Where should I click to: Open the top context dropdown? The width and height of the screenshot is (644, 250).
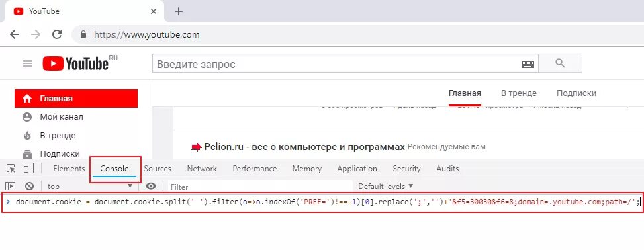click(90, 187)
